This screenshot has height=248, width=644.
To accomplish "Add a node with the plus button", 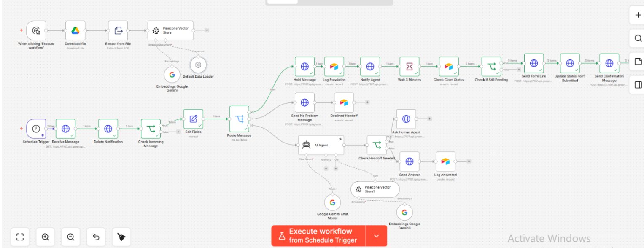I will [x=638, y=16].
